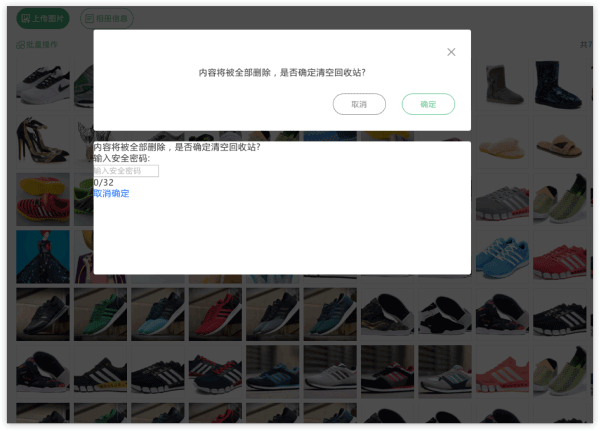Open the tan slide sandal thumbnail

point(559,142)
